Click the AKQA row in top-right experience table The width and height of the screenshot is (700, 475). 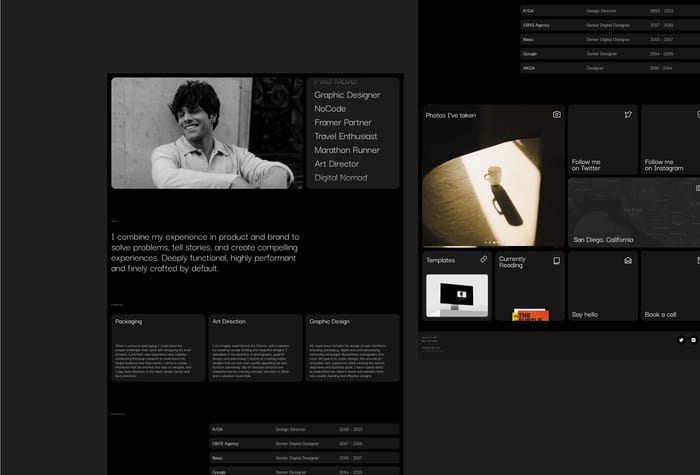click(x=610, y=68)
